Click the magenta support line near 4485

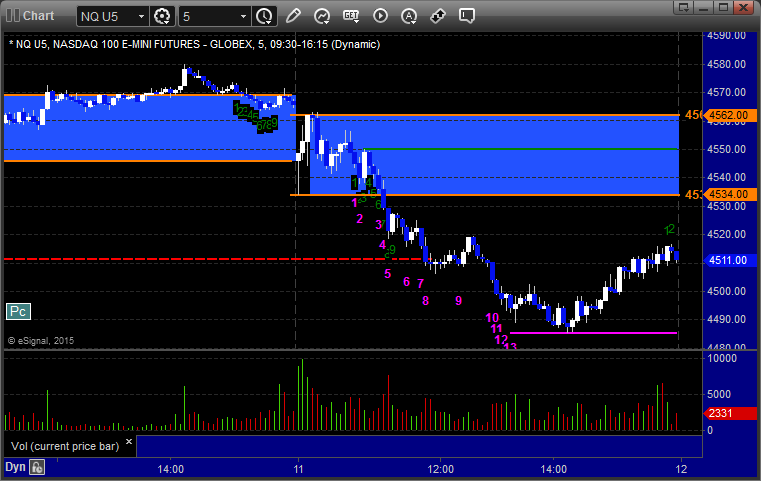pos(593,333)
